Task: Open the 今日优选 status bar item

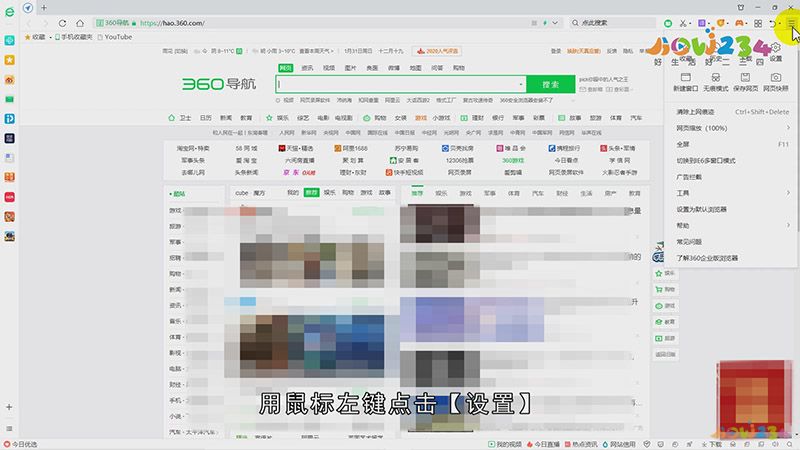Action: click(x=21, y=444)
